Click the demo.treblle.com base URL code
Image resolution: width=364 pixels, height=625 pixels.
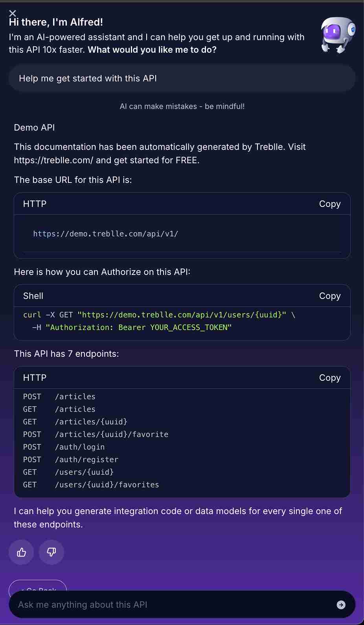pyautogui.click(x=105, y=234)
